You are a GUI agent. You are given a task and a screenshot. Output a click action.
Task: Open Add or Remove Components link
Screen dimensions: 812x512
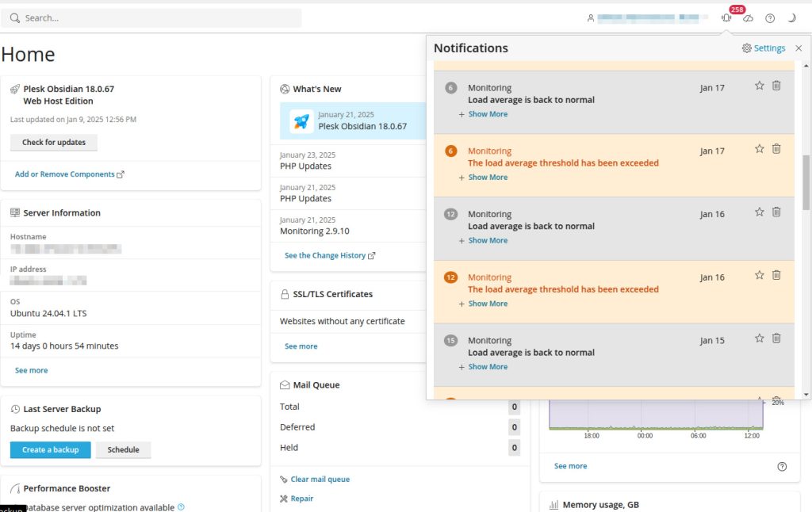(x=70, y=174)
